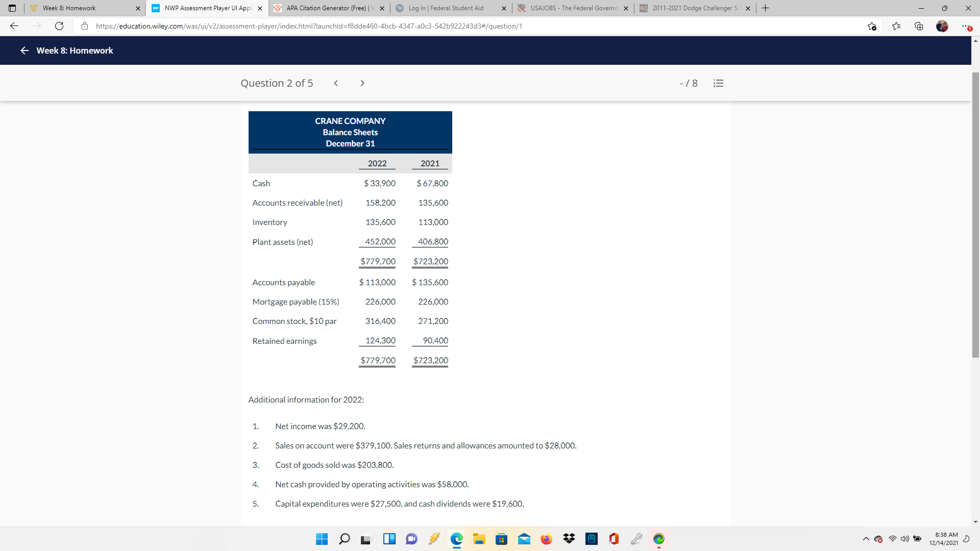The image size is (980, 551).
Task: Open Dropbox from the taskbar
Action: pyautogui.click(x=569, y=539)
